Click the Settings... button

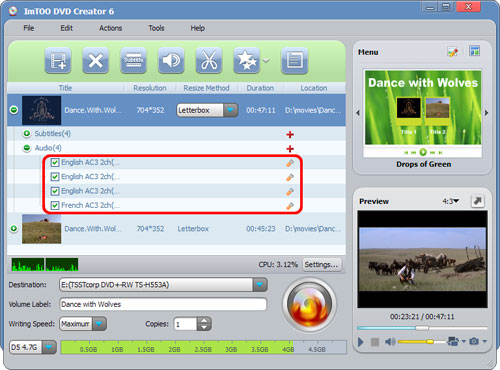click(x=322, y=265)
